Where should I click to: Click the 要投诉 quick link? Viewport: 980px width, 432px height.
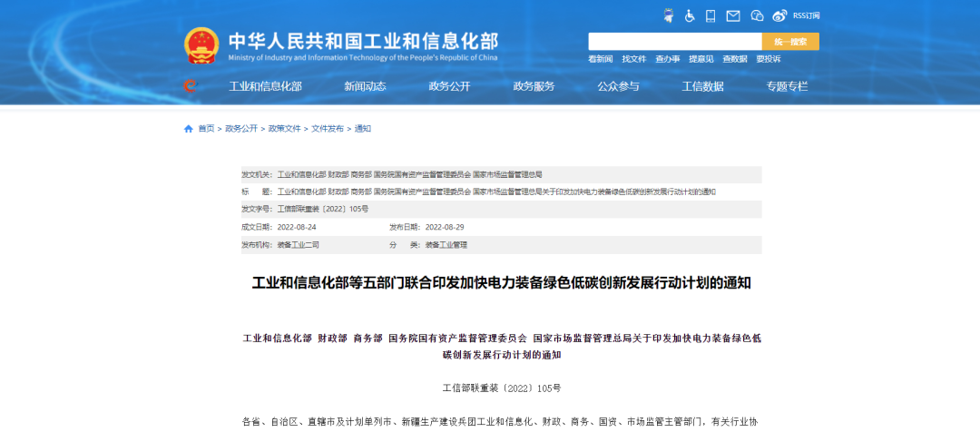click(768, 59)
